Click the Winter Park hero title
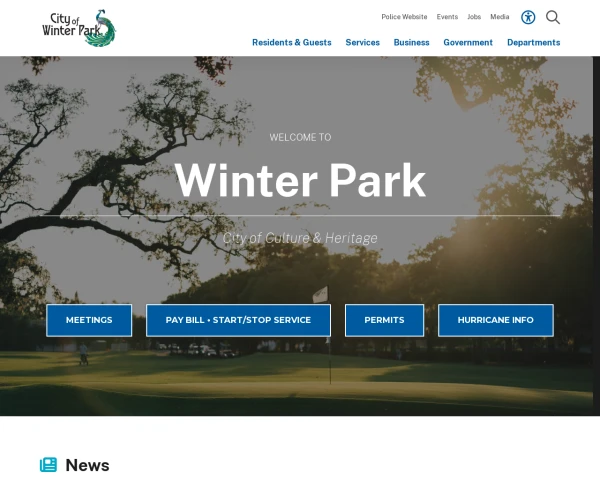Image resolution: width=600 pixels, height=480 pixels. coord(300,180)
